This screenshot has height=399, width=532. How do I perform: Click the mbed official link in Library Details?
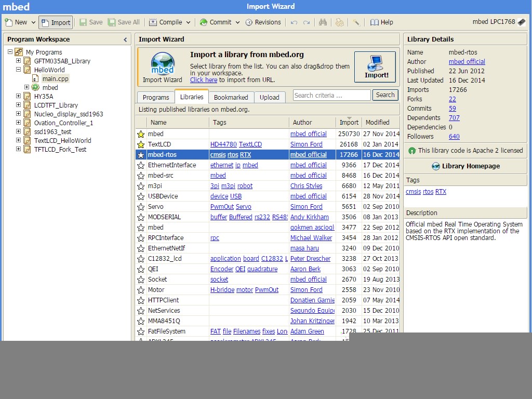(x=467, y=62)
